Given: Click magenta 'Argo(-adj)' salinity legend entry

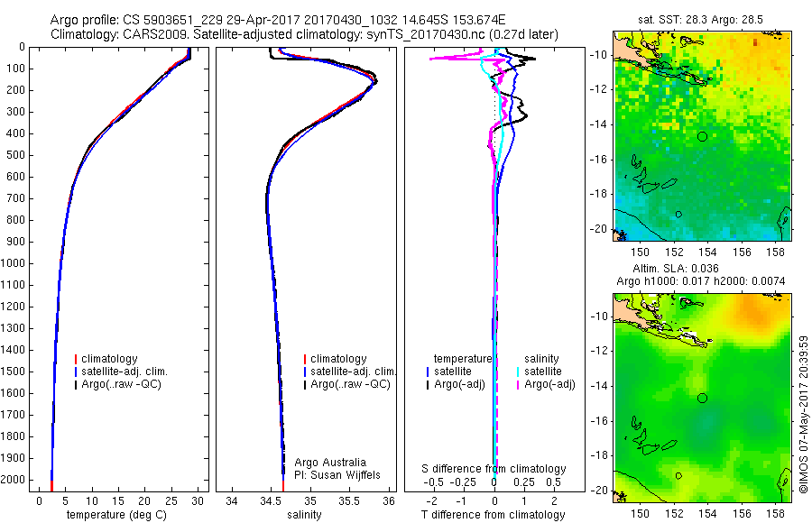Looking at the screenshot, I should coord(549,384).
